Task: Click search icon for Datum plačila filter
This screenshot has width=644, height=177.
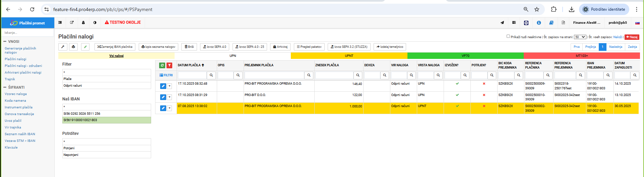Action: click(x=211, y=75)
